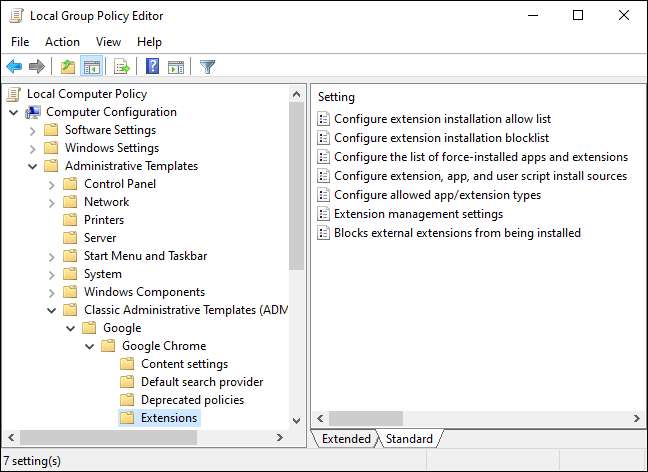Click the Back arrow toolbar icon

click(14, 67)
